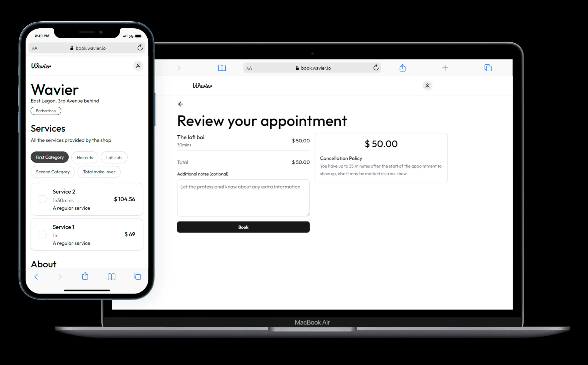Click the back arrow icon on laptop
This screenshot has height=365, width=588.
[x=180, y=104]
